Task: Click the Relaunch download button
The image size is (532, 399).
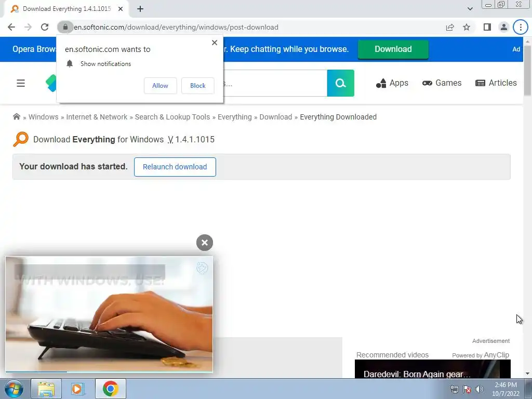Action: (x=175, y=167)
